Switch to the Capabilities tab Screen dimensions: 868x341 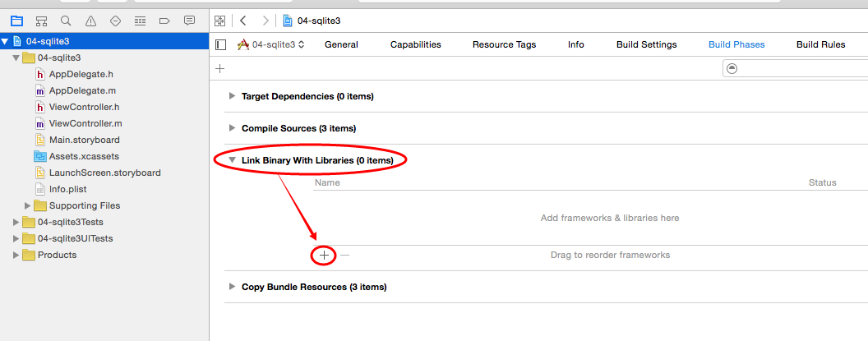click(416, 45)
